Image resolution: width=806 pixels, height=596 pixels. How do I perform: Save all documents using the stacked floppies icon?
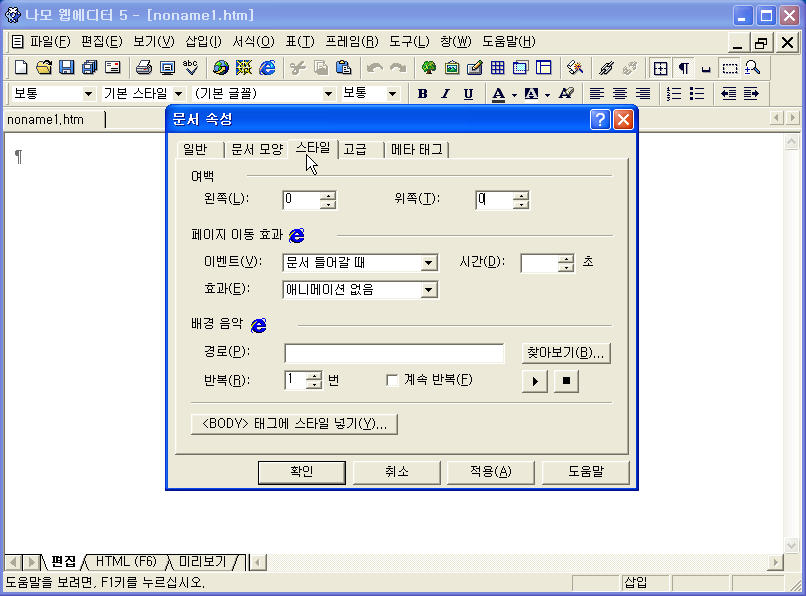(x=89, y=67)
